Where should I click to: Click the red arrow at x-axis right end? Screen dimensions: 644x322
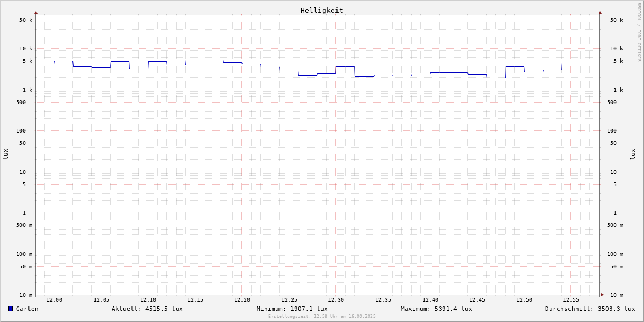click(x=602, y=295)
